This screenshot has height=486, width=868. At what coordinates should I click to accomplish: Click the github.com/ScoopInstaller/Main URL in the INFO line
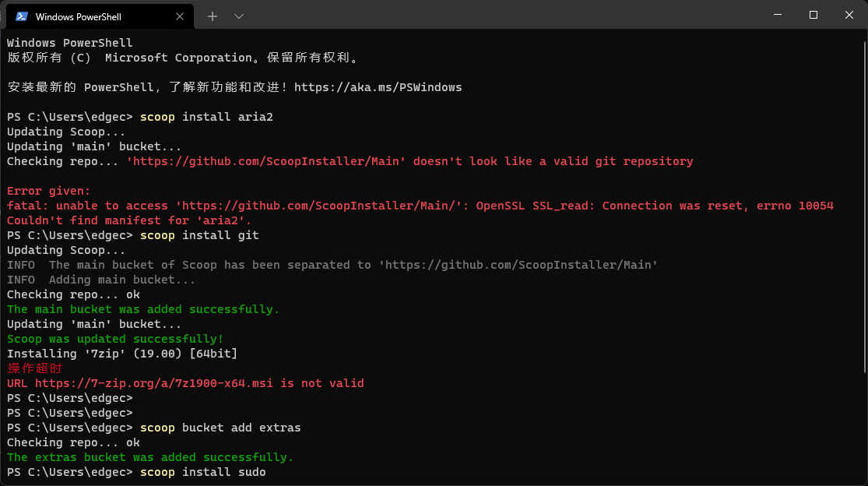tap(518, 265)
